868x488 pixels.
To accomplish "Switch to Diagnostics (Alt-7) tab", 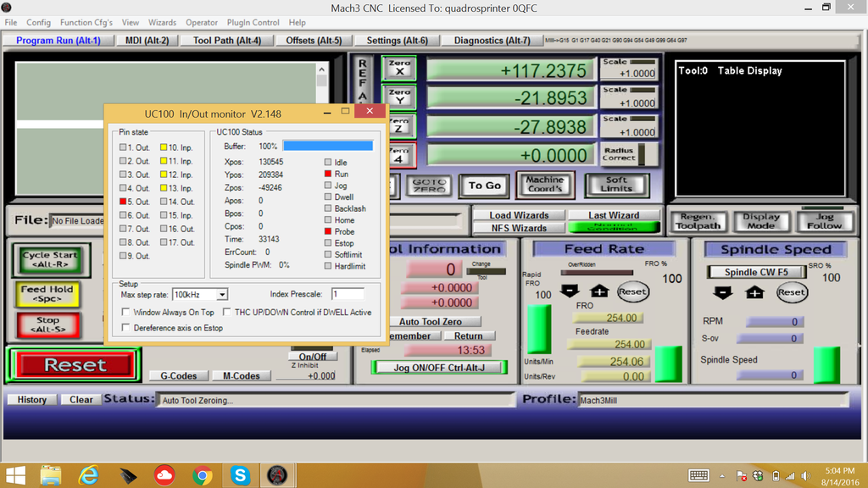I will click(492, 41).
